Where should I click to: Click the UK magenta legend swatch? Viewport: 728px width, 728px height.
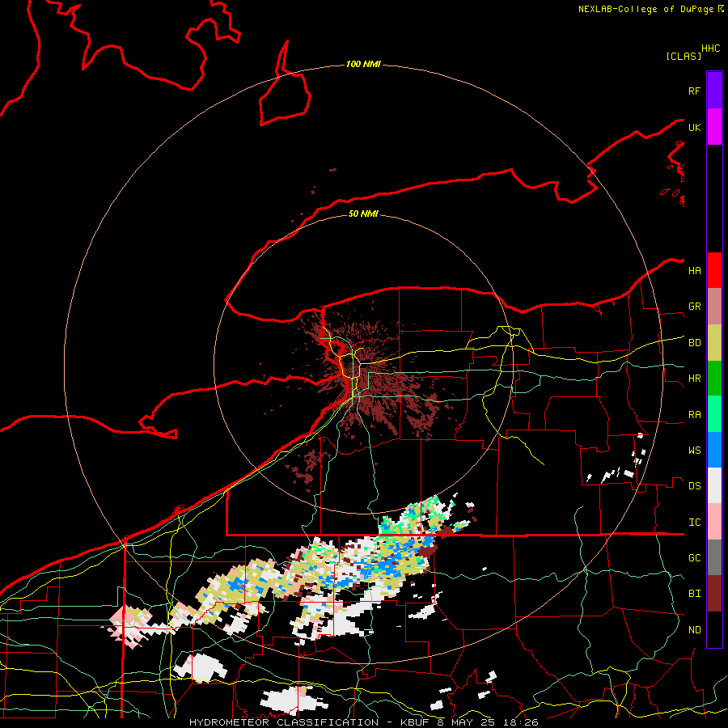pos(714,127)
